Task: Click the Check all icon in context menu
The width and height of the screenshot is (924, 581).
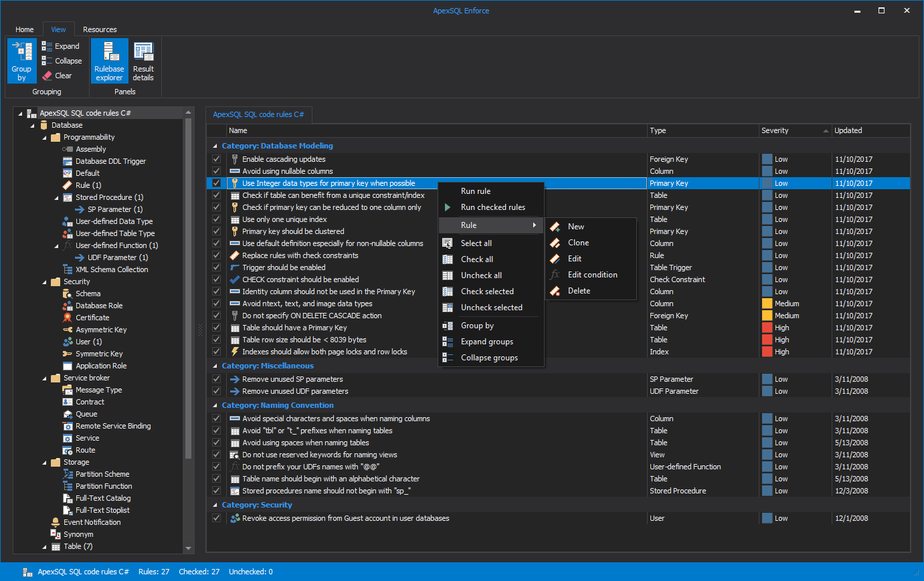Action: (x=448, y=259)
